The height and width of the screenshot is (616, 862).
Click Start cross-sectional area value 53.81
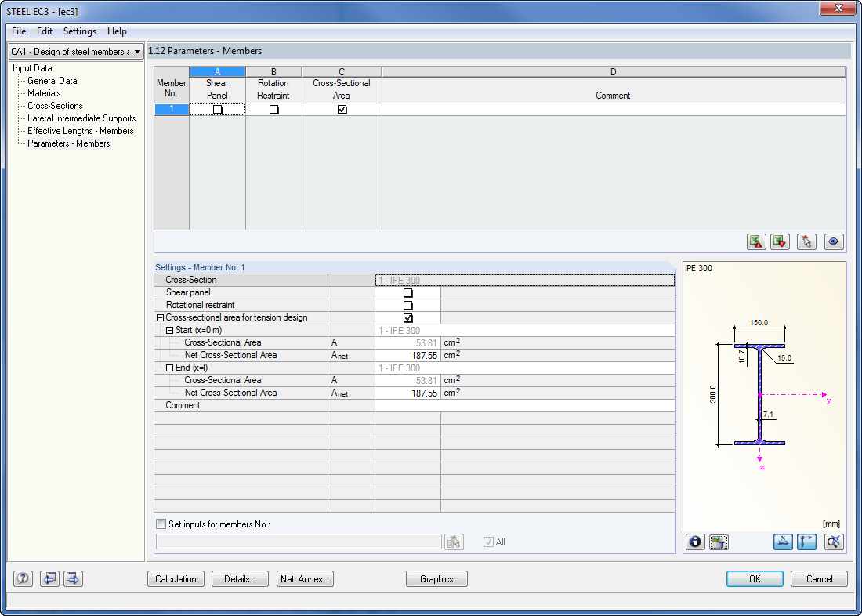408,342
